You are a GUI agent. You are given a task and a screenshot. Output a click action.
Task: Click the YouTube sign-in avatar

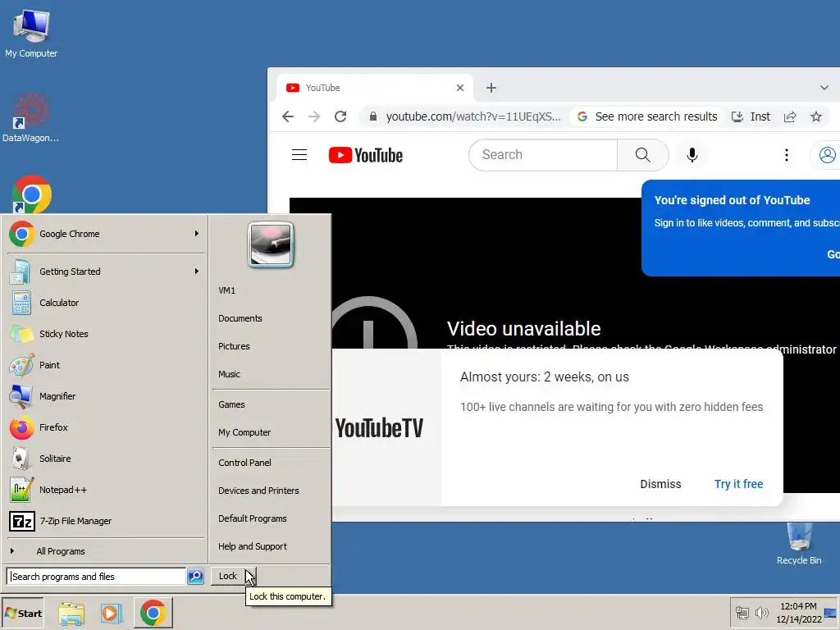pos(827,155)
